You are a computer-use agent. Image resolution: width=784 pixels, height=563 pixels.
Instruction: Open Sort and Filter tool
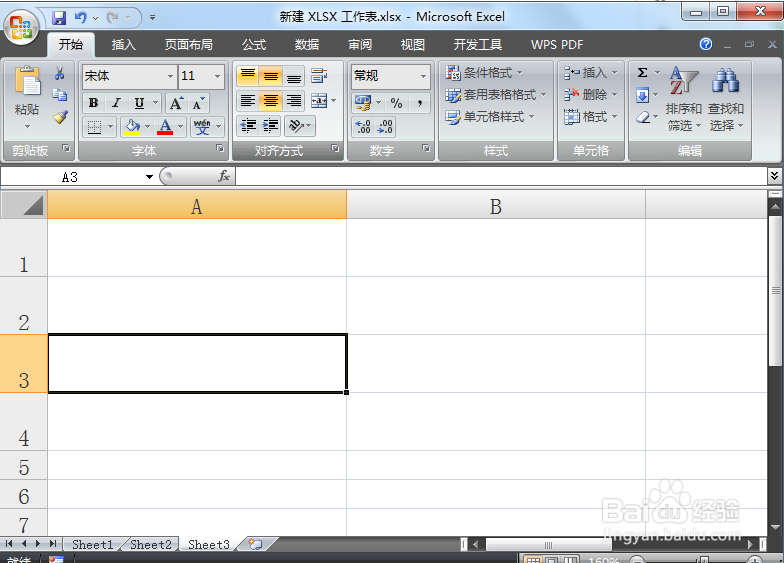tap(684, 99)
